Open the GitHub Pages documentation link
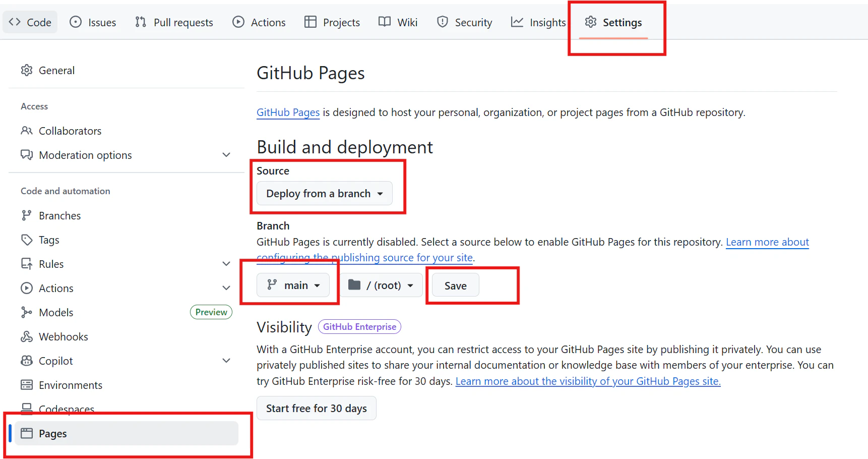The image size is (868, 459). [x=288, y=112]
